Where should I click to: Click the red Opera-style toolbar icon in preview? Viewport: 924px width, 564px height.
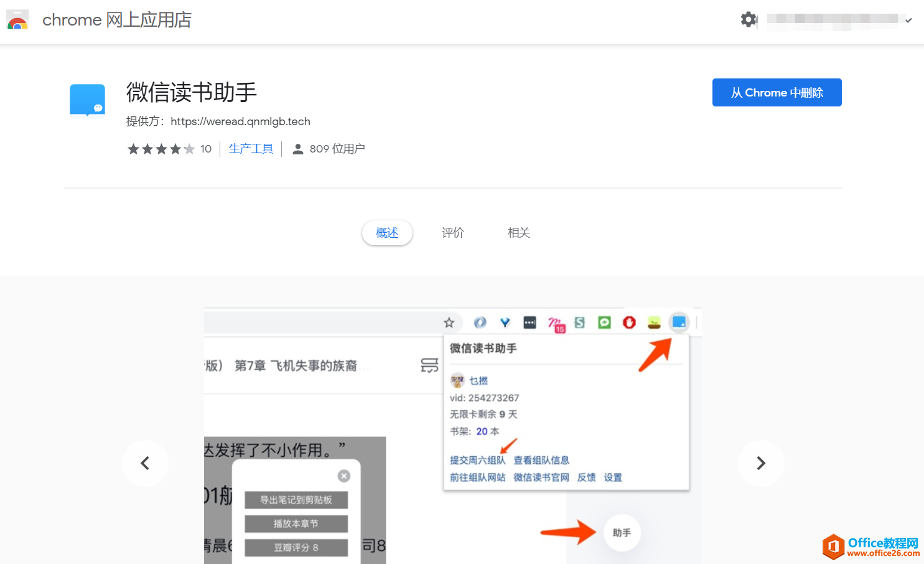(x=629, y=322)
